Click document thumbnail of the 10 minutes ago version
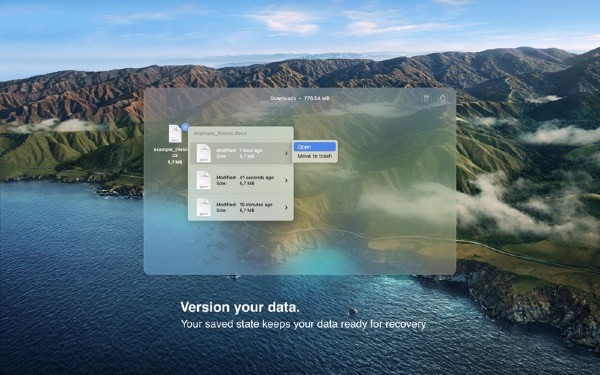Image resolution: width=600 pixels, height=375 pixels. pyautogui.click(x=204, y=207)
